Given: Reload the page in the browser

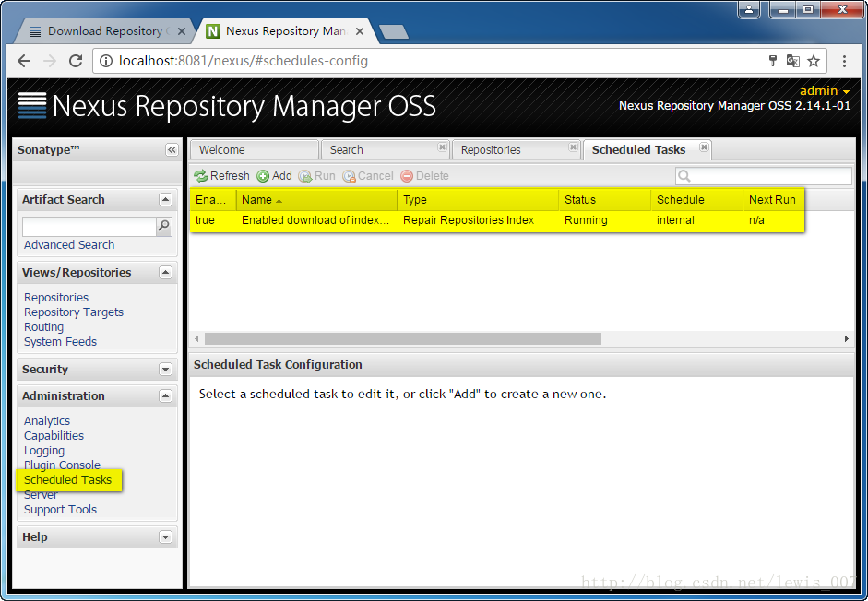Looking at the screenshot, I should pyautogui.click(x=76, y=61).
